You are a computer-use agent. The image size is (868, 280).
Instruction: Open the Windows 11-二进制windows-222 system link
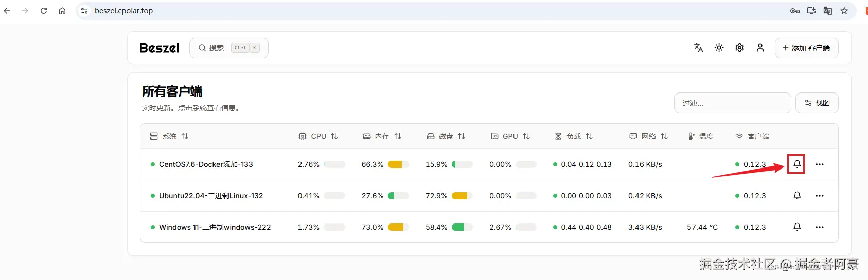(x=215, y=227)
